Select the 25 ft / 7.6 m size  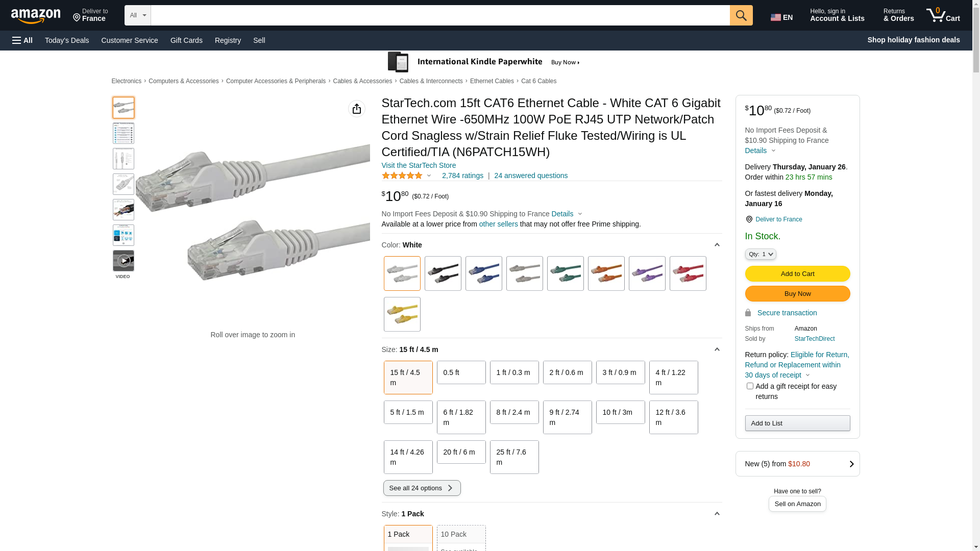point(514,457)
